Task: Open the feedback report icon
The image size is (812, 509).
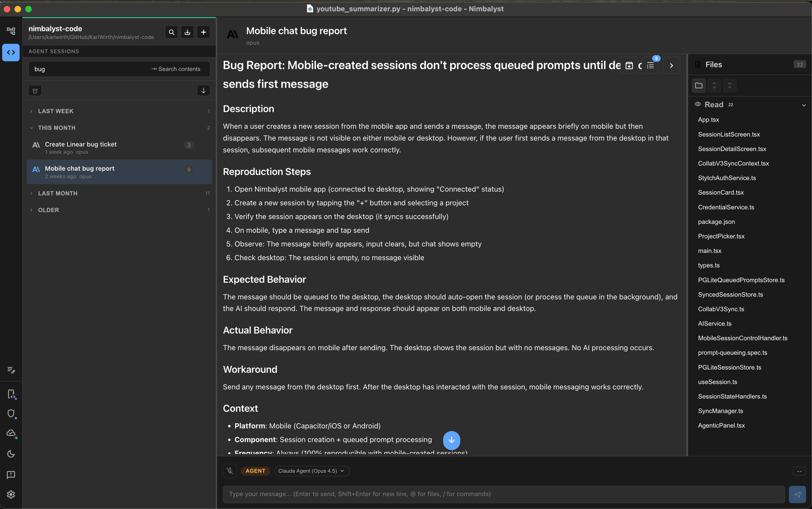Action: point(11,475)
